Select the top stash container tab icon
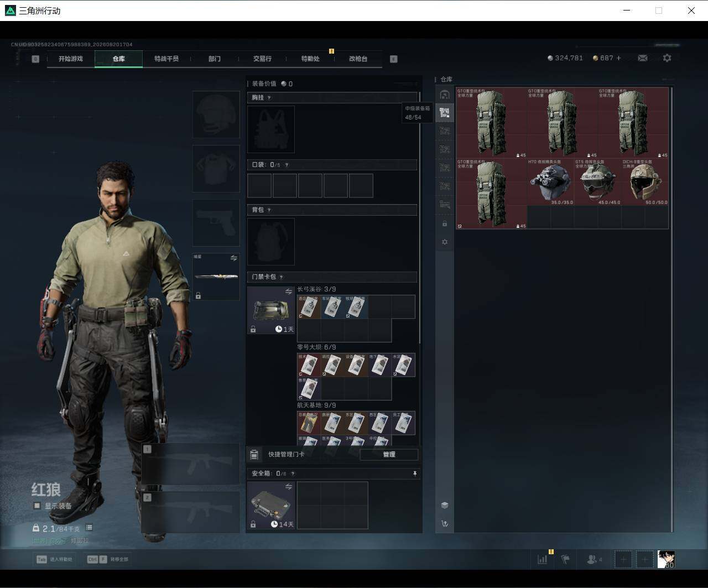The height and width of the screenshot is (588, 708). click(445, 94)
